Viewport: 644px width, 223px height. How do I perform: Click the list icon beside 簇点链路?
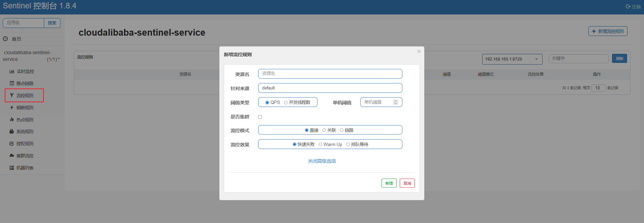pos(12,83)
